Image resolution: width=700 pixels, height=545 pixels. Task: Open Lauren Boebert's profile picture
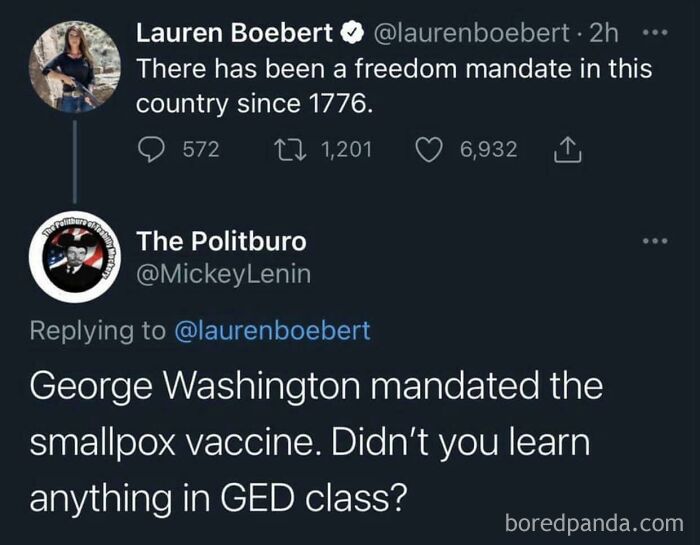tap(68, 67)
